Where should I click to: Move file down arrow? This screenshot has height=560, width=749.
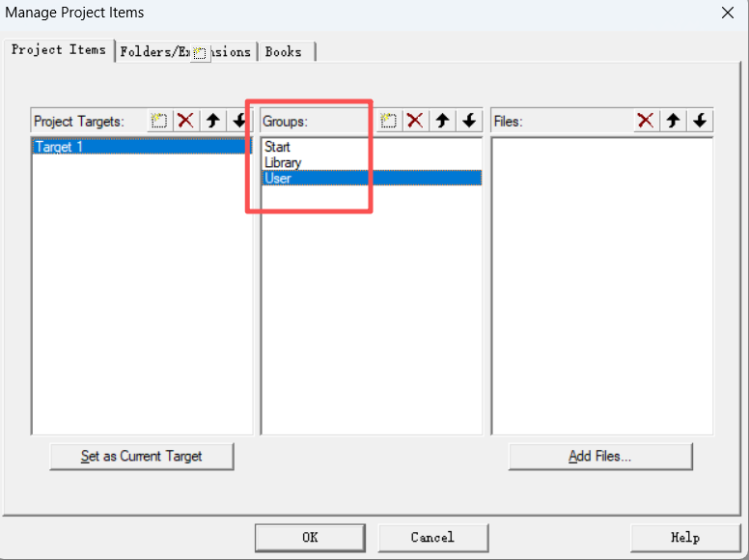pyautogui.click(x=700, y=121)
